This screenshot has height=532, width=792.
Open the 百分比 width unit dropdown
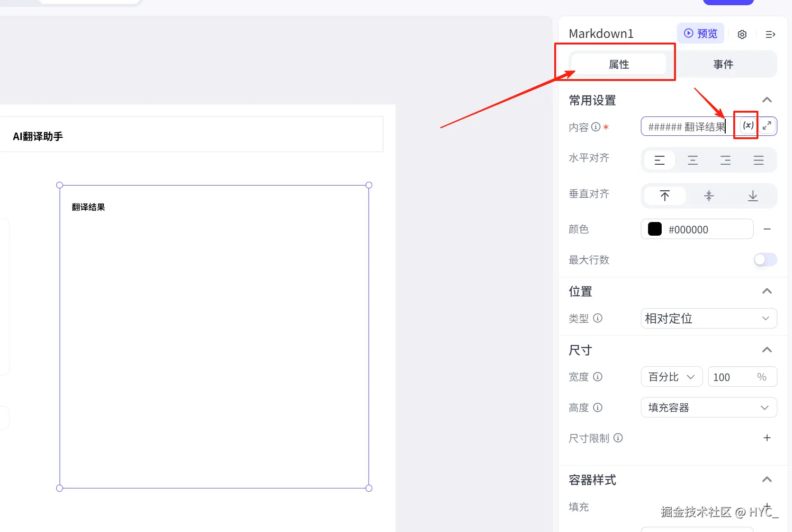pyautogui.click(x=672, y=377)
